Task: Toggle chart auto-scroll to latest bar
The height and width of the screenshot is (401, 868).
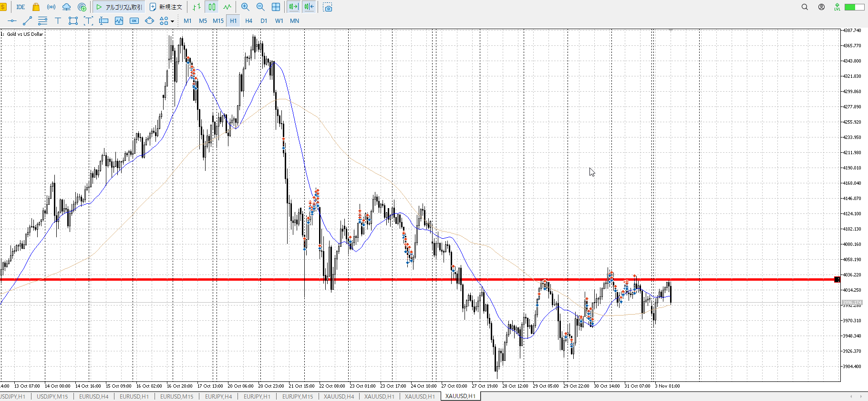Action: pyautogui.click(x=293, y=7)
